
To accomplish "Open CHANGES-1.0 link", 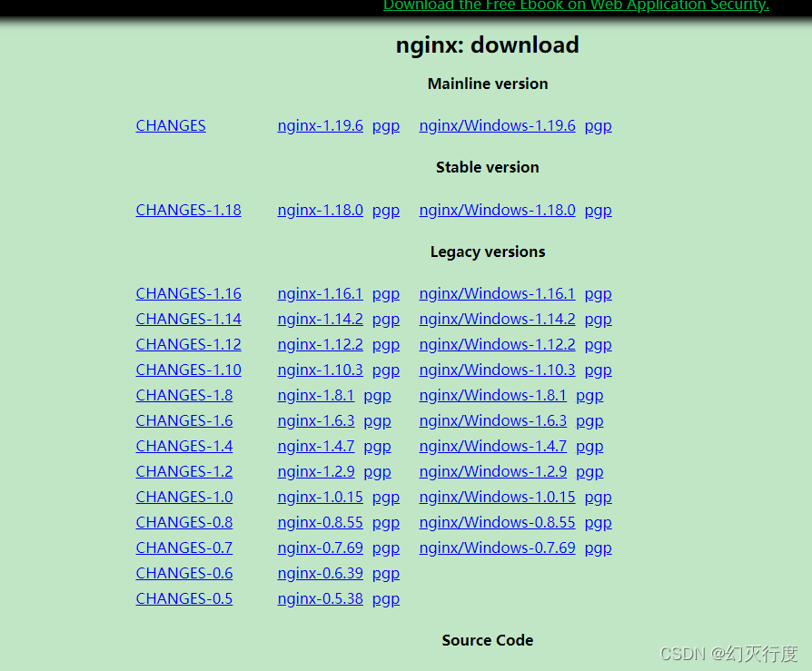I will click(183, 497).
